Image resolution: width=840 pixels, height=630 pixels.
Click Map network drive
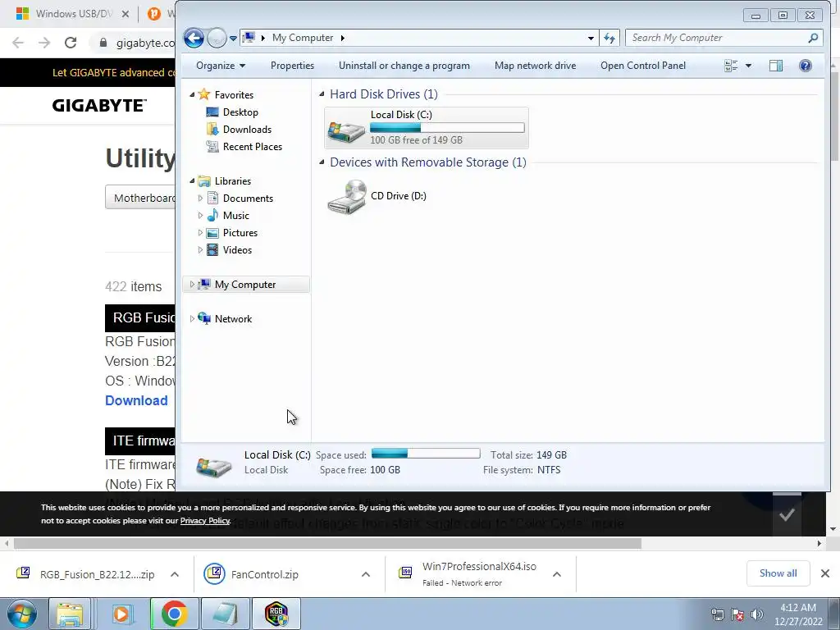click(x=535, y=66)
